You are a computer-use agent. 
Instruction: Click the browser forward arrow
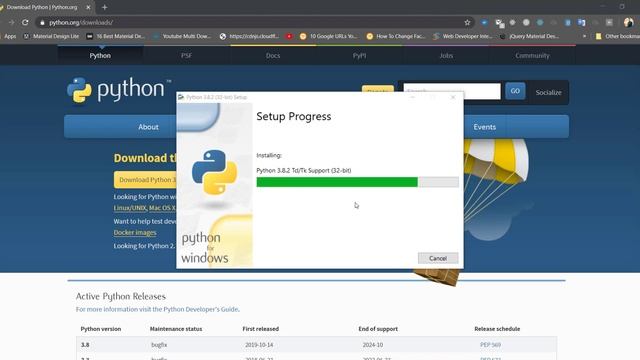(x=11, y=22)
